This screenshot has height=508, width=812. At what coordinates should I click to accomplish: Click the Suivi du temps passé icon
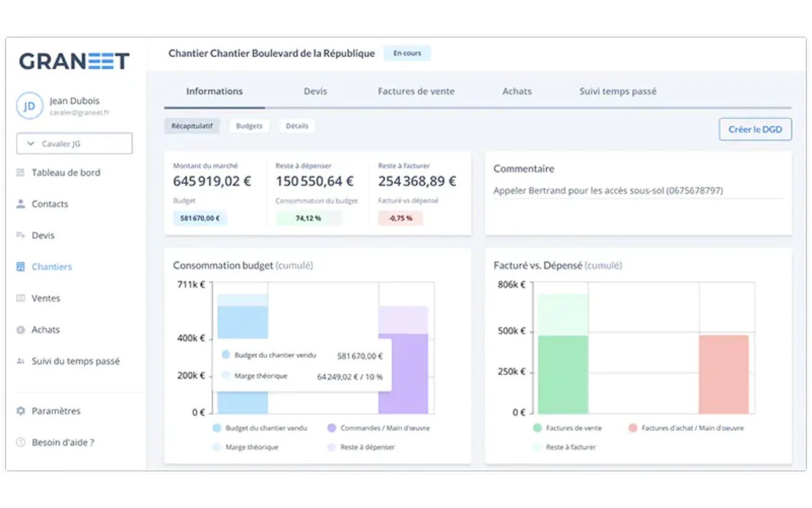pos(20,361)
